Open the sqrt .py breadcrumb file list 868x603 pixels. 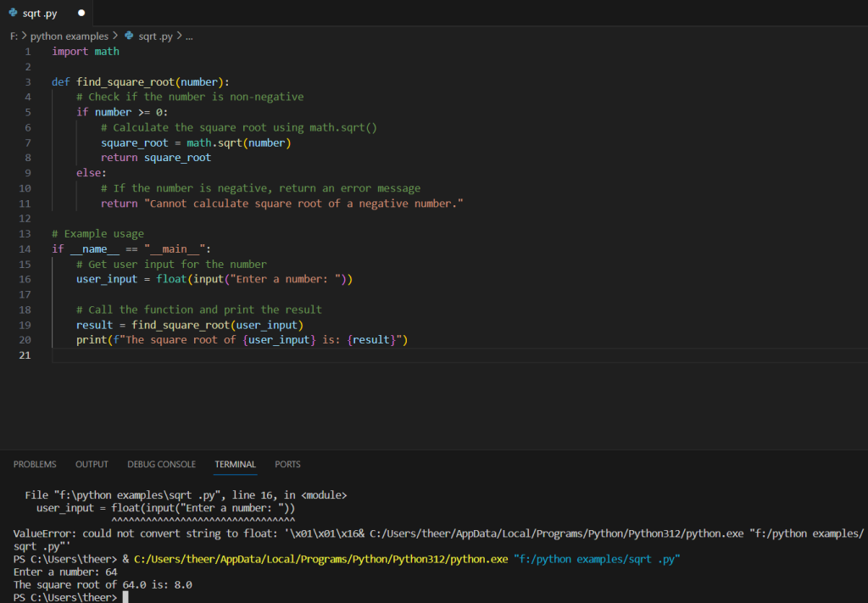[x=155, y=36]
